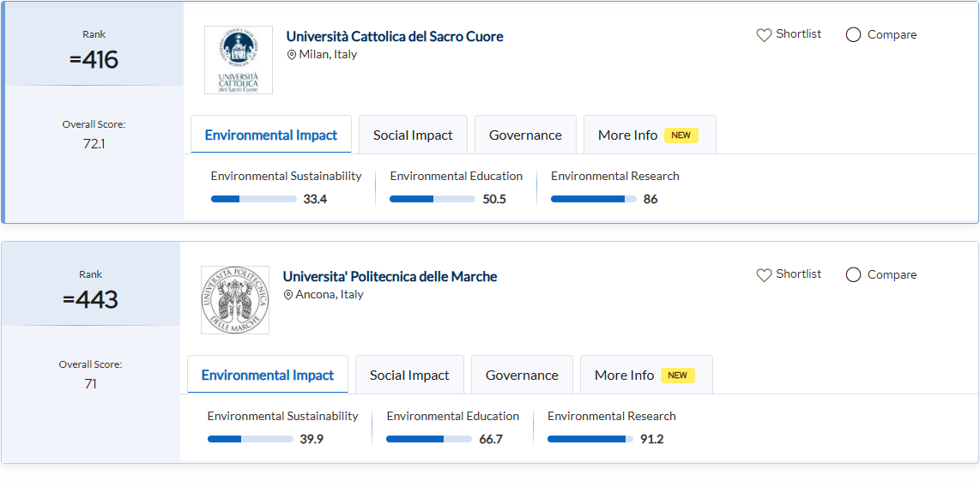Switch to Governance tab for Politecnica delle Marche

(x=522, y=376)
